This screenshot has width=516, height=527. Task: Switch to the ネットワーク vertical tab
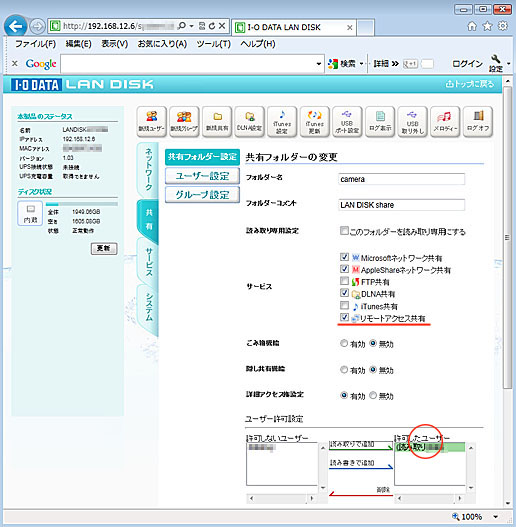tap(148, 170)
